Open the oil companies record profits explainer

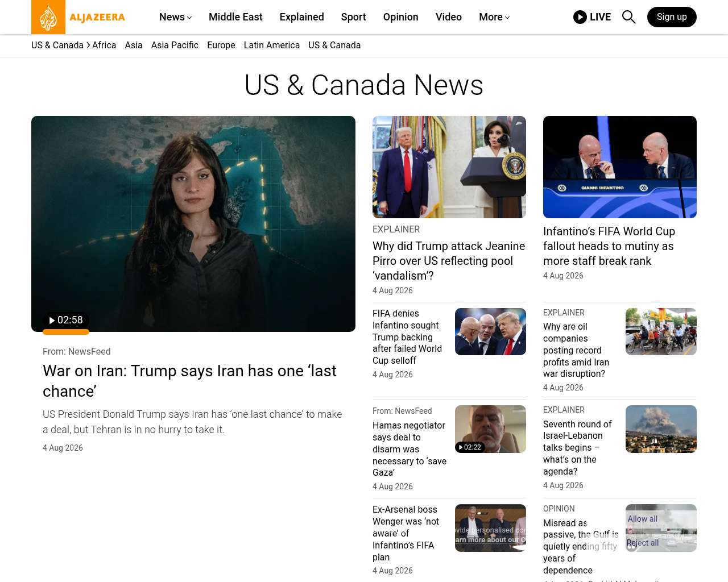pos(576,350)
